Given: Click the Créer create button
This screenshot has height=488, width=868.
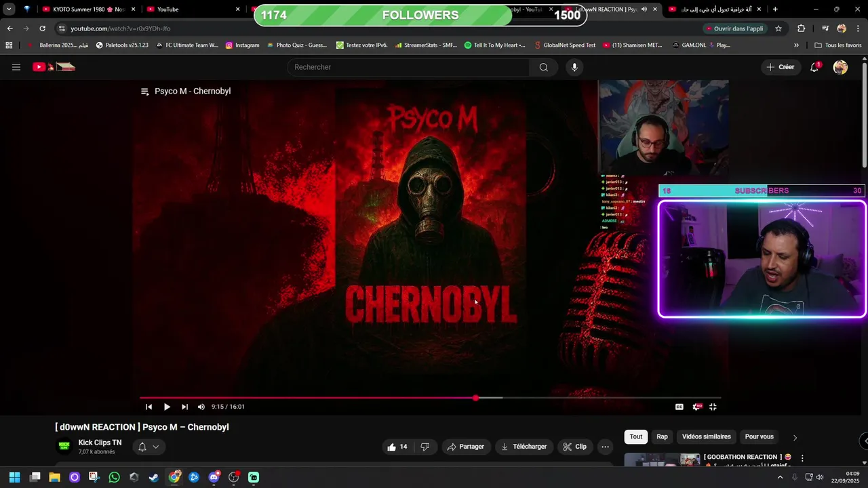Looking at the screenshot, I should (x=781, y=67).
